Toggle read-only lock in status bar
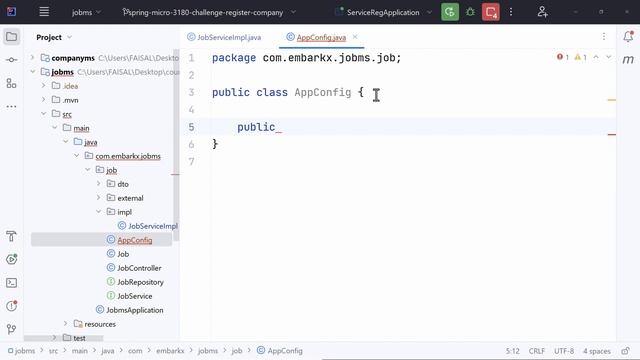The image size is (640, 360). tap(625, 351)
